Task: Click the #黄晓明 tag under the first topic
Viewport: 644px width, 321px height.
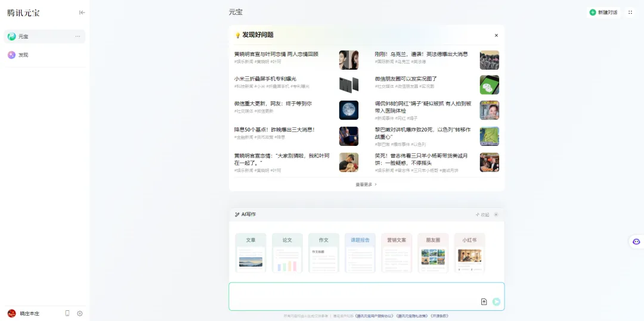Action: pos(262,61)
